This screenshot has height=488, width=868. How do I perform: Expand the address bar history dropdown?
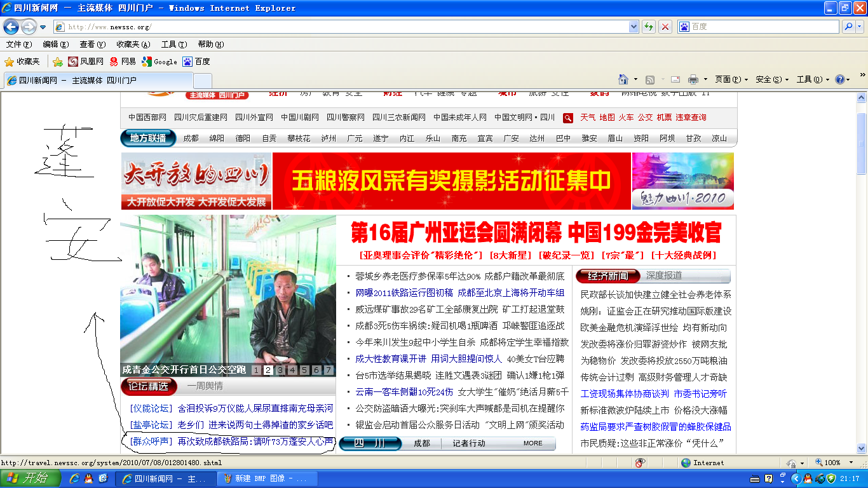point(634,27)
